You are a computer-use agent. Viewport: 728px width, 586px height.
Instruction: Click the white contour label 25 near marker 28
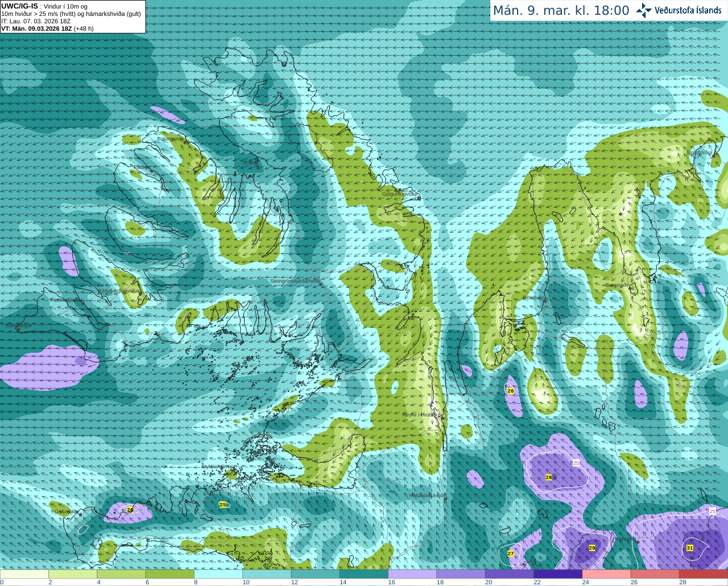tap(576, 463)
